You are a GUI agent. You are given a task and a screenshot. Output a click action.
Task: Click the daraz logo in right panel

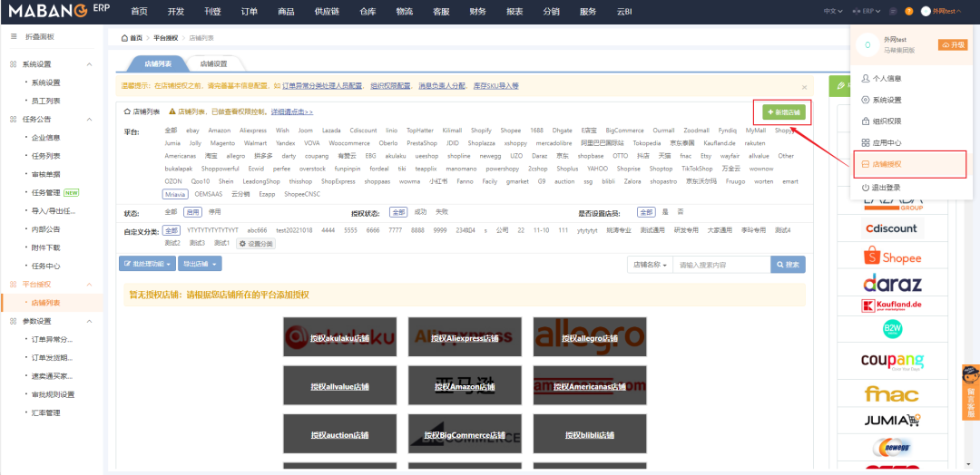[891, 282]
